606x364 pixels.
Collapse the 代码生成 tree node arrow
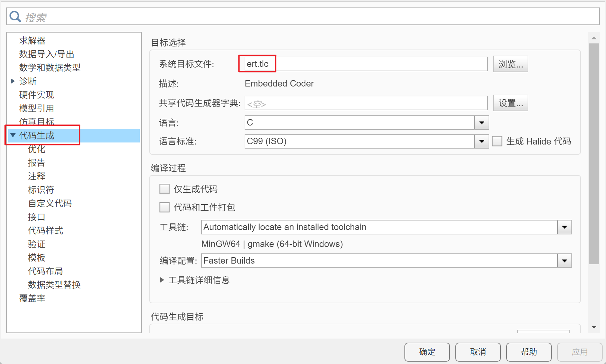[13, 135]
